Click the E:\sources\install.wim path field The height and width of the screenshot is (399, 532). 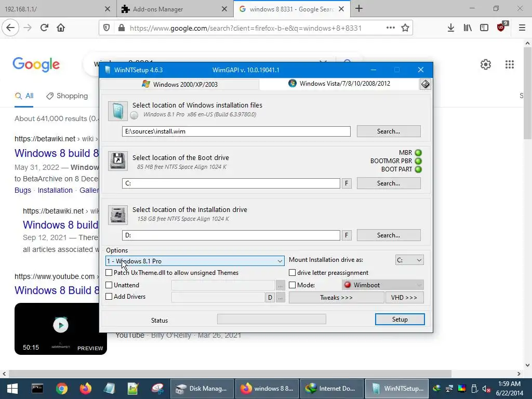(x=236, y=131)
